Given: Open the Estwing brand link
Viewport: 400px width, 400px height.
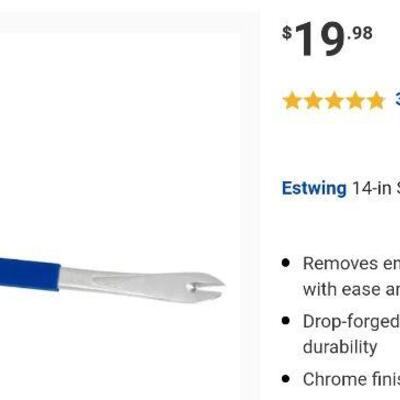Looking at the screenshot, I should 314,189.
